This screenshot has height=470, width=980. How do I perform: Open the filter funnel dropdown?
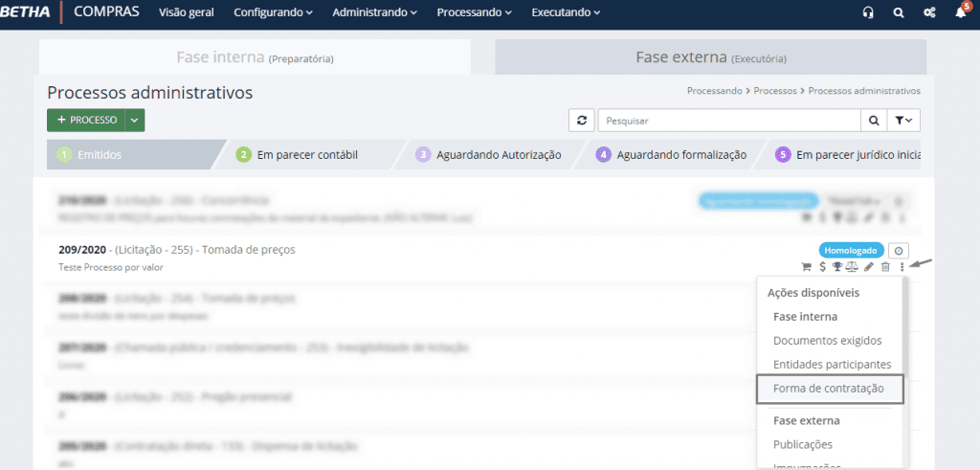pos(903,121)
